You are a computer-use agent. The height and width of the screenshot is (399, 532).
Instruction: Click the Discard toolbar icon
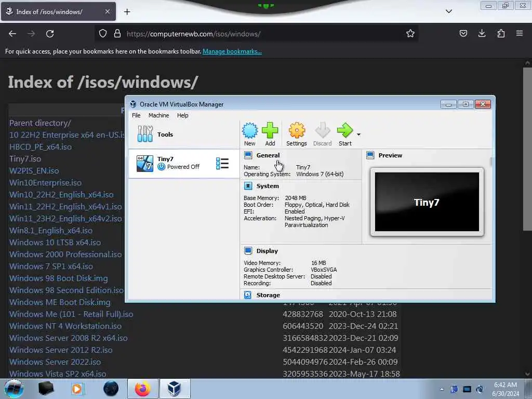click(322, 134)
